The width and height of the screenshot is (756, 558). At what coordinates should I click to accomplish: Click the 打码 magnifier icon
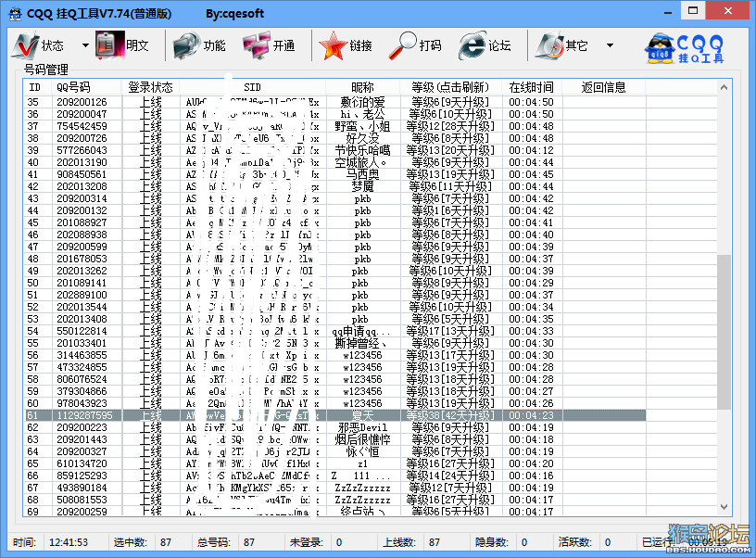click(403, 45)
